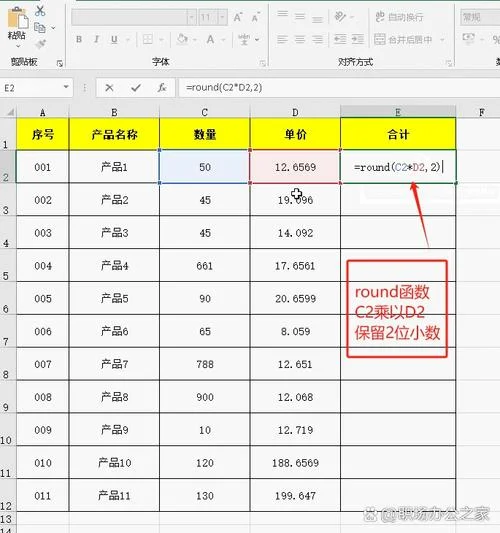Click the Decrease Indent icon
The image size is (500, 533).
coord(340,39)
